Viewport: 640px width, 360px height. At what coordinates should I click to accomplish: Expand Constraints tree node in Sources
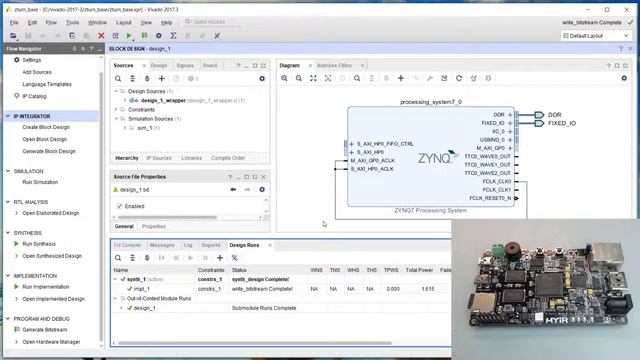(116, 110)
